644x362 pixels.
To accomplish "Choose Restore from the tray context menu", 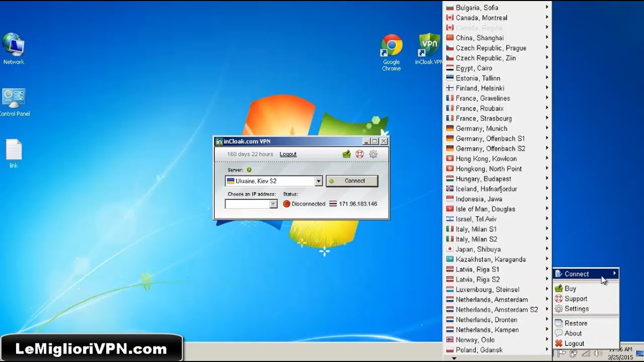I will [586, 323].
